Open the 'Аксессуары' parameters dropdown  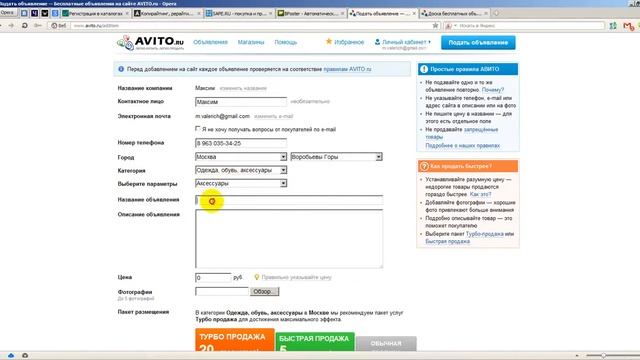[241, 184]
